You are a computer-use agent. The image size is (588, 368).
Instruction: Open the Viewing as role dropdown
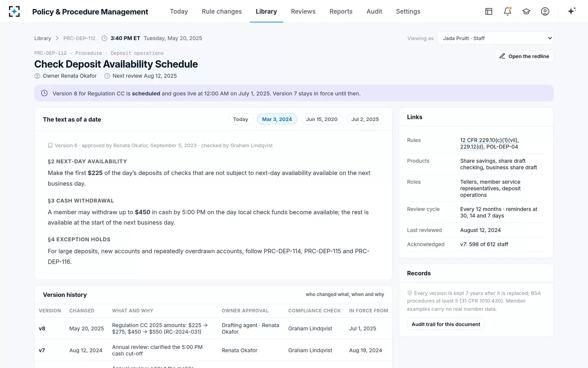pyautogui.click(x=495, y=38)
